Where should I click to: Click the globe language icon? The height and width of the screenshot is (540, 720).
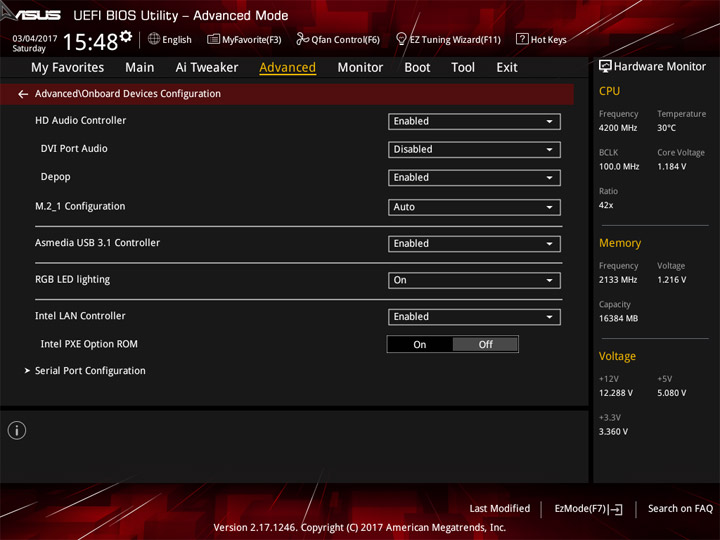tap(154, 39)
